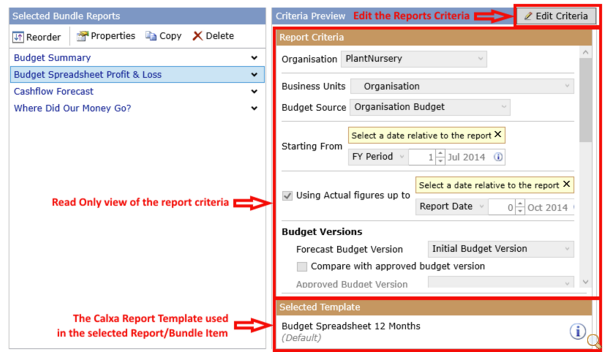Image resolution: width=609 pixels, height=361 pixels.
Task: Expand Where Did Our Money Go? chevron
Action: 254,108
